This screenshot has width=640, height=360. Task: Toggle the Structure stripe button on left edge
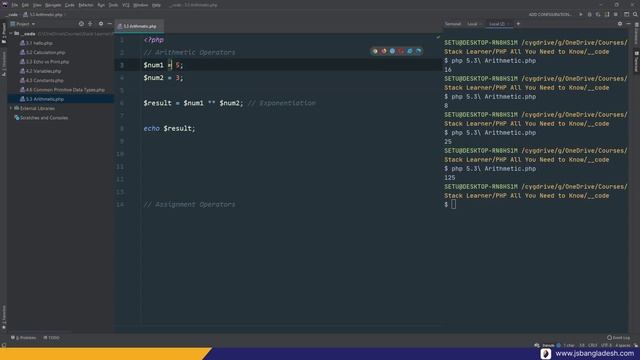(4, 64)
